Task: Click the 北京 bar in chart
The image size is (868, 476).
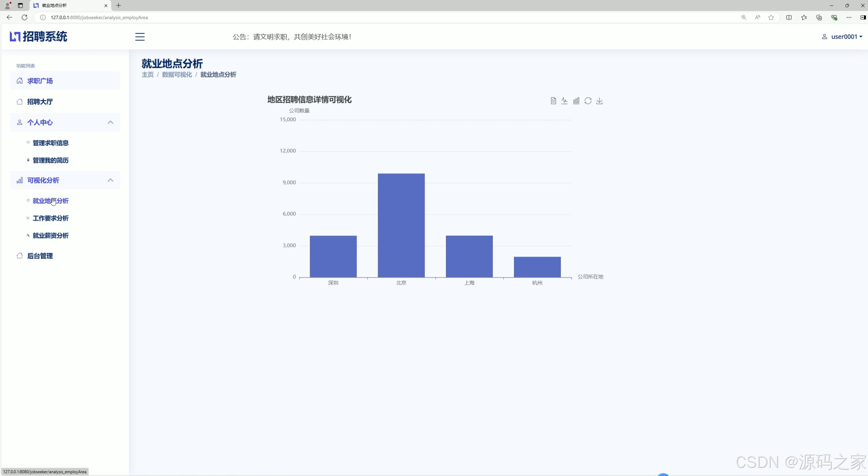Action: [401, 225]
